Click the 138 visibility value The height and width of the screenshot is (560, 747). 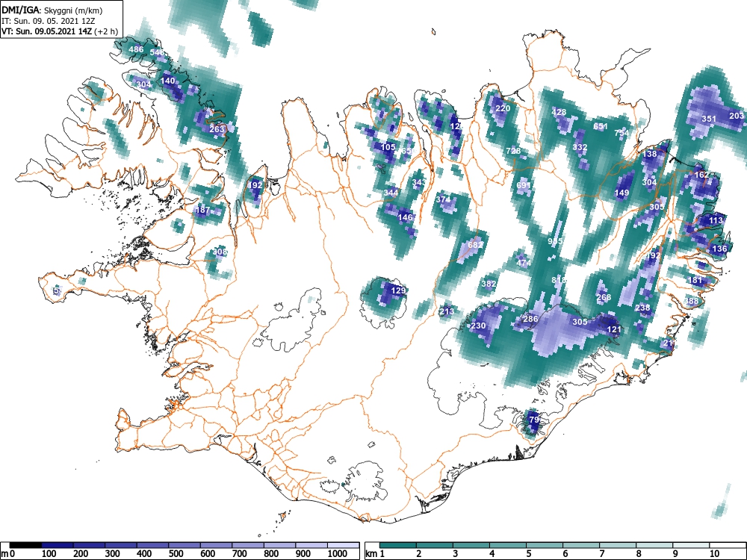tap(650, 154)
